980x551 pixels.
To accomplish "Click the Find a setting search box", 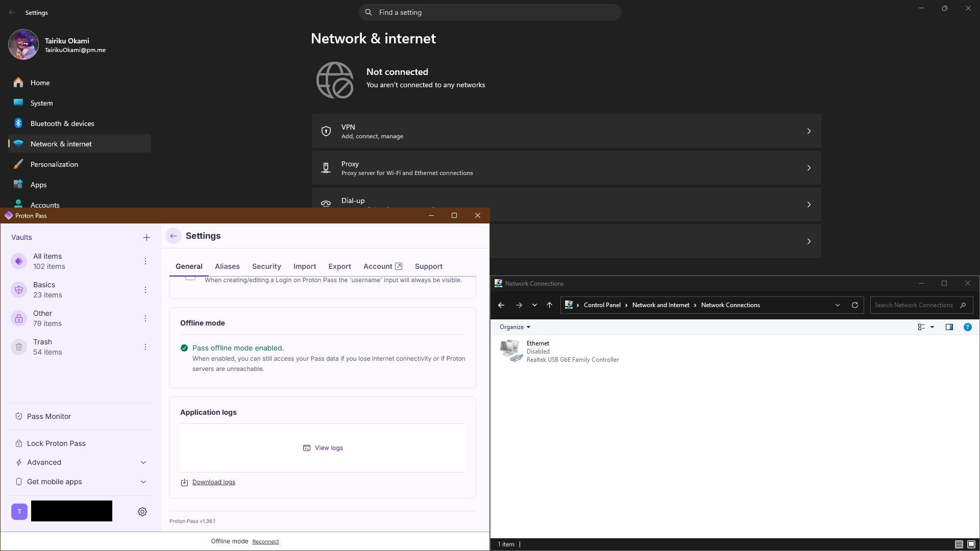I will point(490,12).
